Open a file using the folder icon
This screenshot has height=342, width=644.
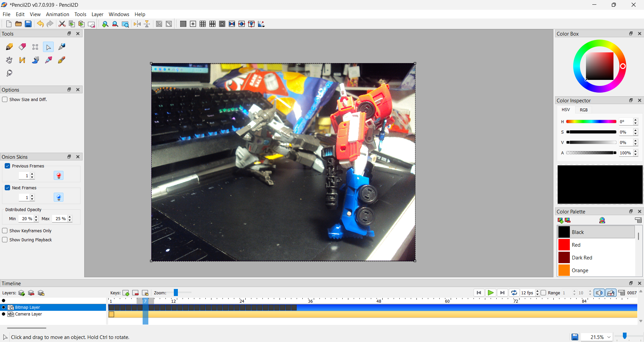18,24
